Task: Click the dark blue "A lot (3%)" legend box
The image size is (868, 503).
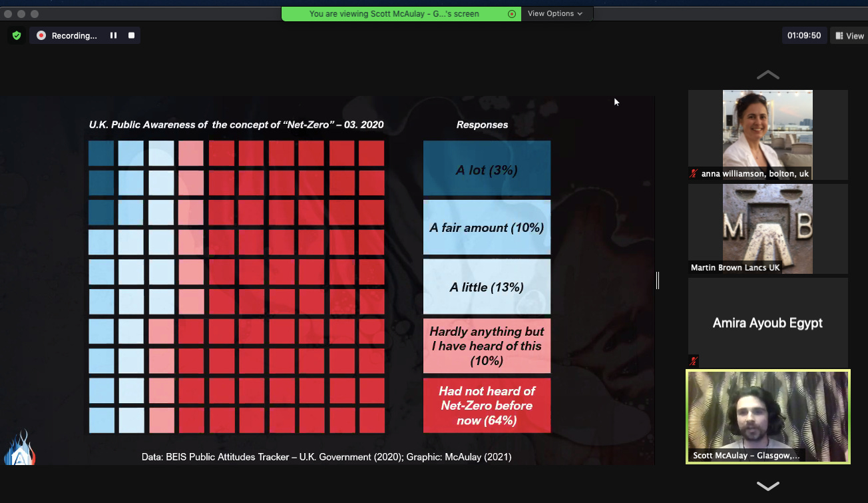Action: tap(487, 169)
